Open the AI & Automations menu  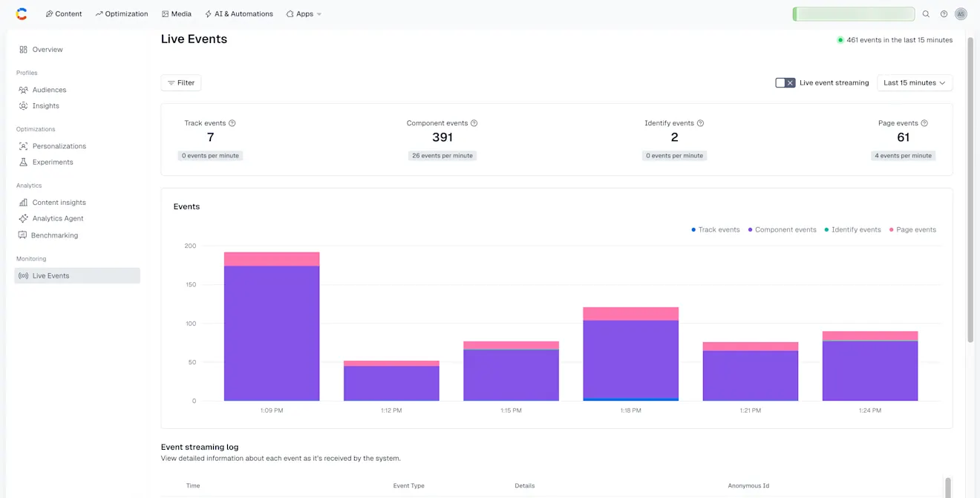(239, 14)
